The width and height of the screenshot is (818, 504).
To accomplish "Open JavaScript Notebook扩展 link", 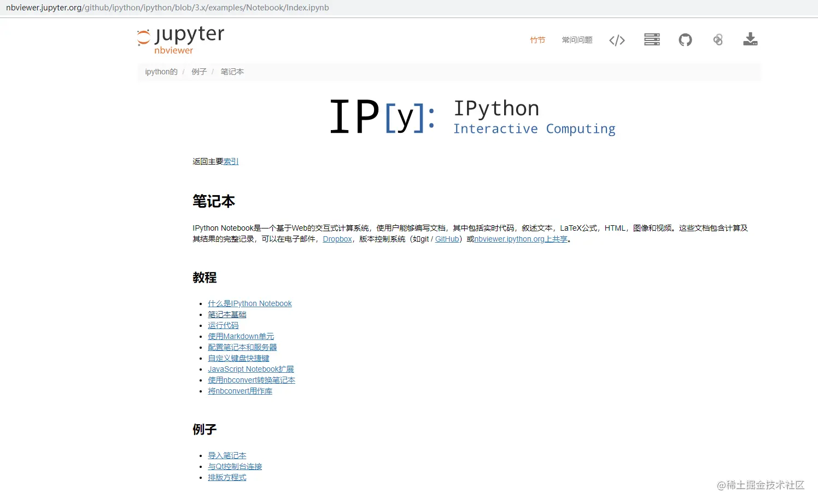I will click(x=251, y=369).
